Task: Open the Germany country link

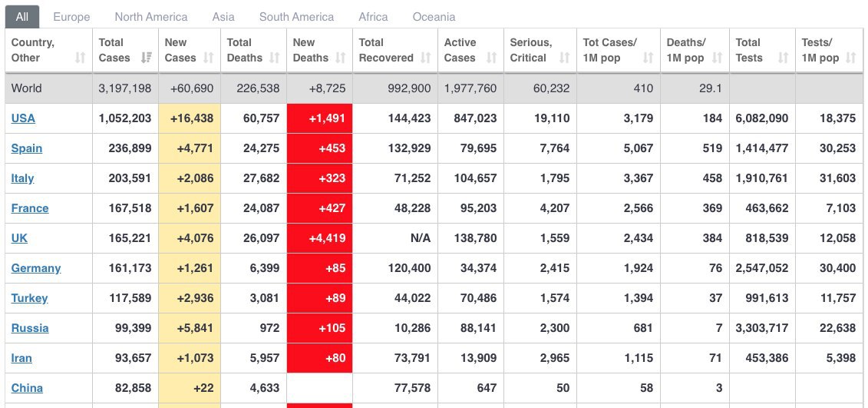Action: (x=36, y=267)
